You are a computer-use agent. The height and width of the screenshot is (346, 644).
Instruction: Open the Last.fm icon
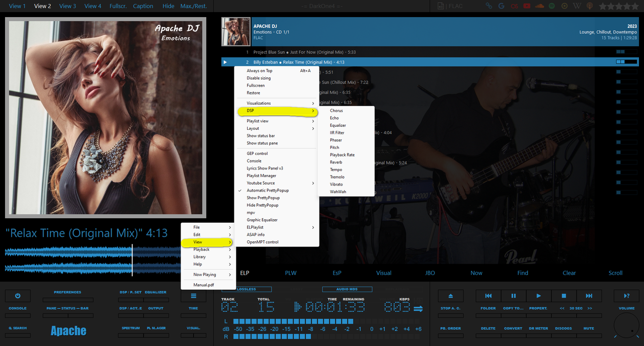[x=514, y=6]
